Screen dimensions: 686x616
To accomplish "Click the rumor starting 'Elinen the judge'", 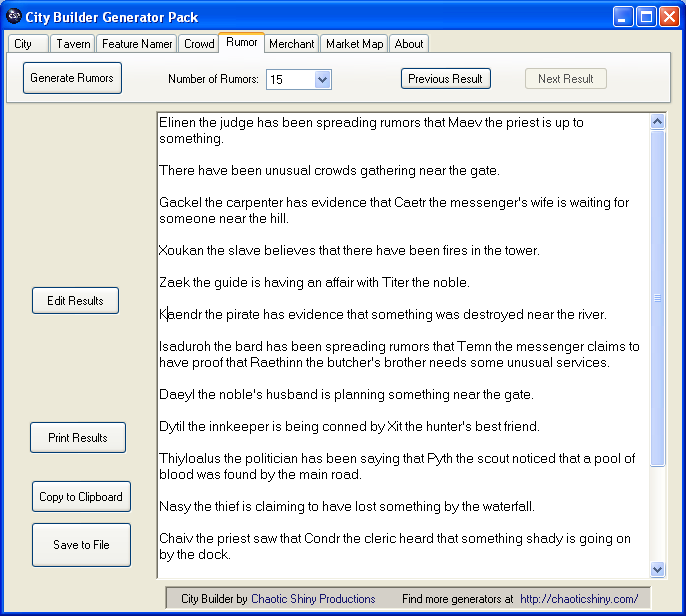I will tap(371, 130).
